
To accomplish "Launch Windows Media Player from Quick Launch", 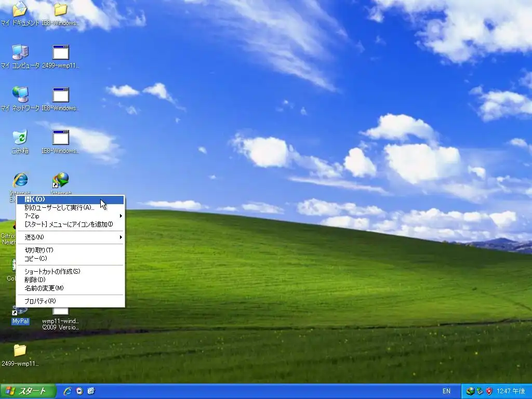I will coord(79,391).
